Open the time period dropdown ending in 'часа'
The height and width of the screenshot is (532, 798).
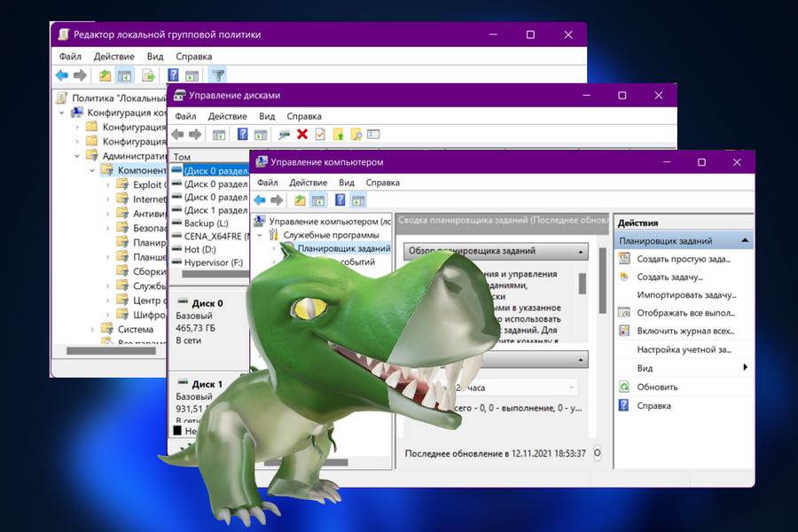tap(571, 387)
